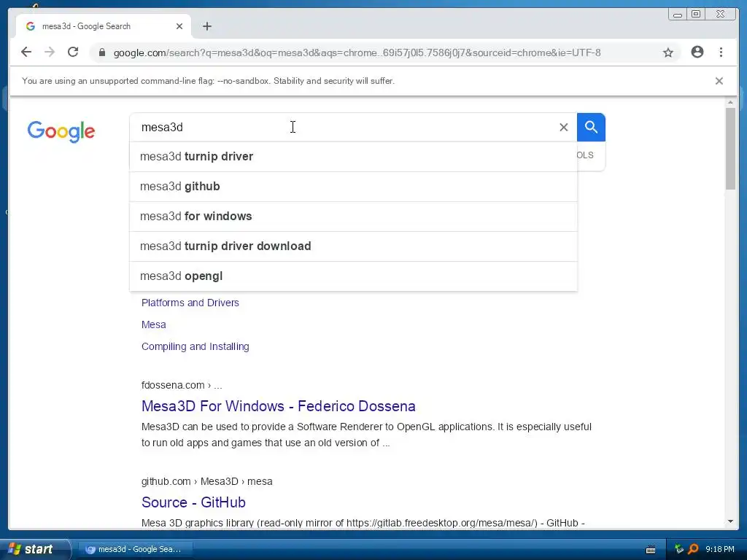Clear the search box with the X
Viewport: 747px width, 560px height.
[x=564, y=127]
